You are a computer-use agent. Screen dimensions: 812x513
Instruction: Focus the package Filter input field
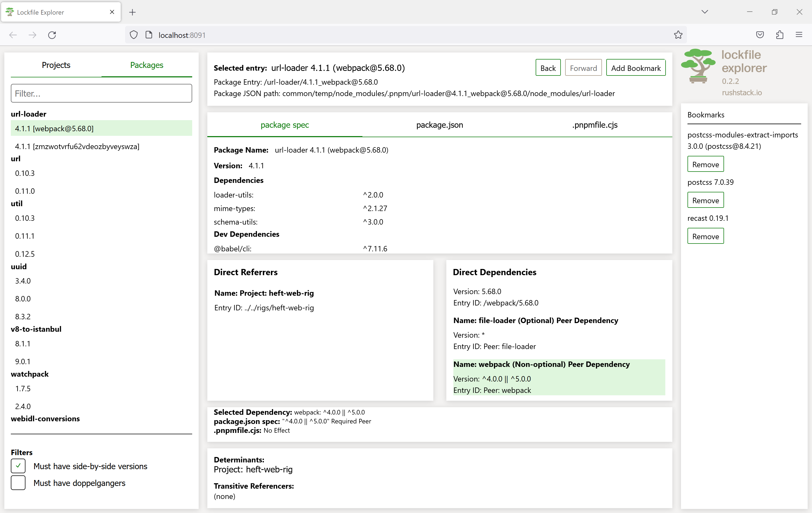[x=101, y=93]
